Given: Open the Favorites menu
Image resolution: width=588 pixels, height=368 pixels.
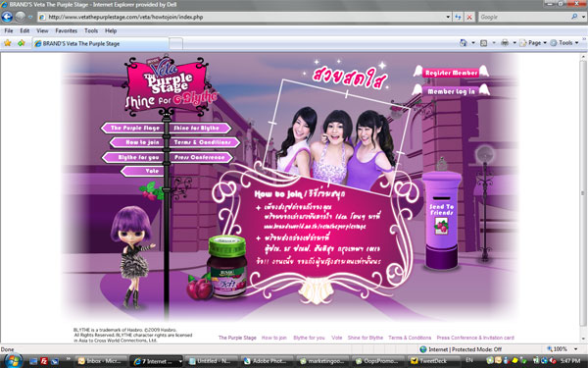Looking at the screenshot, I should (x=67, y=30).
